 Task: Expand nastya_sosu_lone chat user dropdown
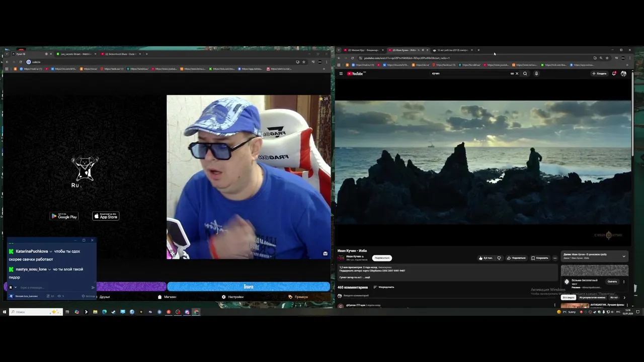49,269
